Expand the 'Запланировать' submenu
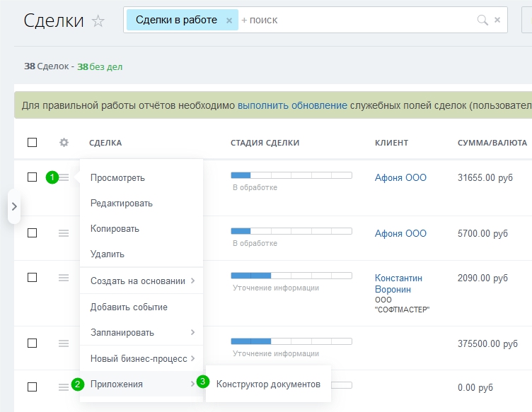Viewport: 532px width, 412px height. pos(141,332)
